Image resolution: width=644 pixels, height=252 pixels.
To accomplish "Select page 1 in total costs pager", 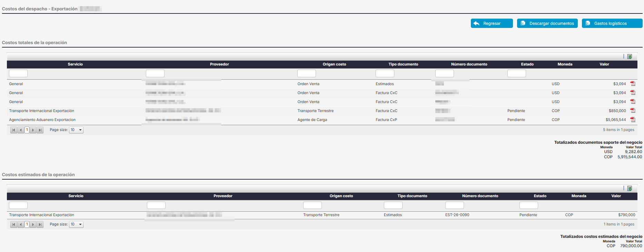I will point(27,130).
